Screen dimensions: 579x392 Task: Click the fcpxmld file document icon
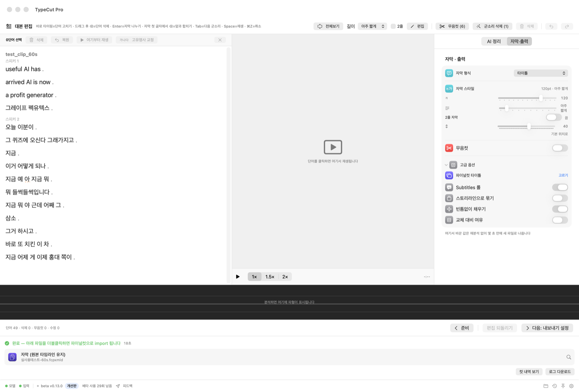[x=12, y=357]
